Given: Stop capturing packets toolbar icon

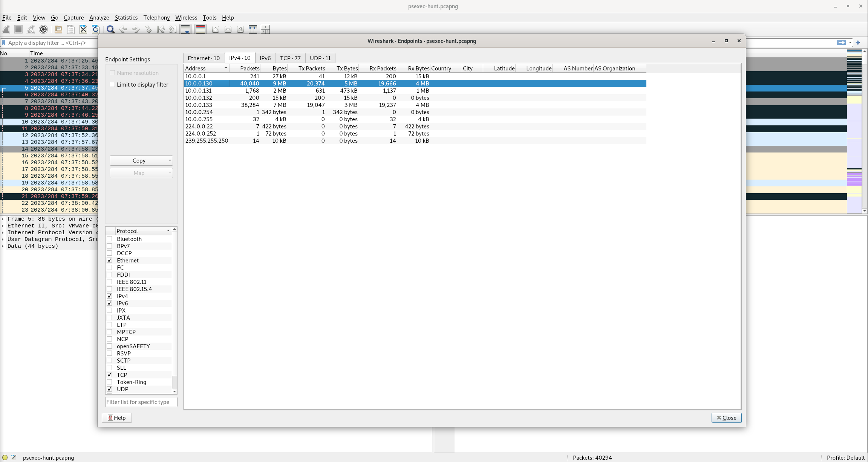Looking at the screenshot, I should tap(18, 29).
